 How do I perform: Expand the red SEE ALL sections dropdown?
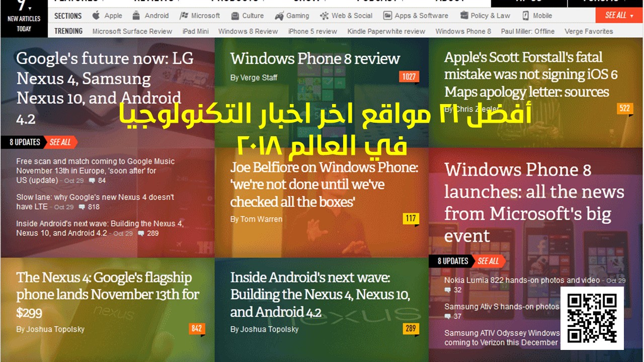pyautogui.click(x=619, y=16)
